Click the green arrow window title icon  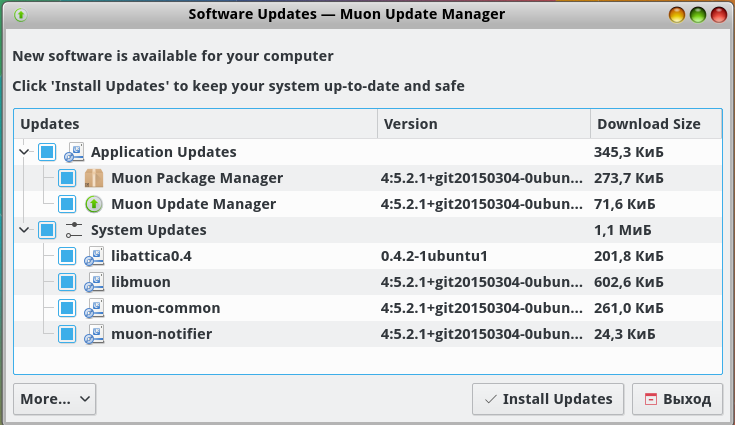coord(20,15)
